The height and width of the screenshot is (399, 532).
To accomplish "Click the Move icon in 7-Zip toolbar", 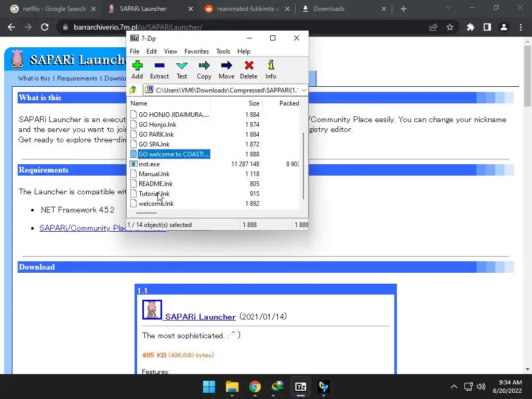I will pyautogui.click(x=227, y=70).
